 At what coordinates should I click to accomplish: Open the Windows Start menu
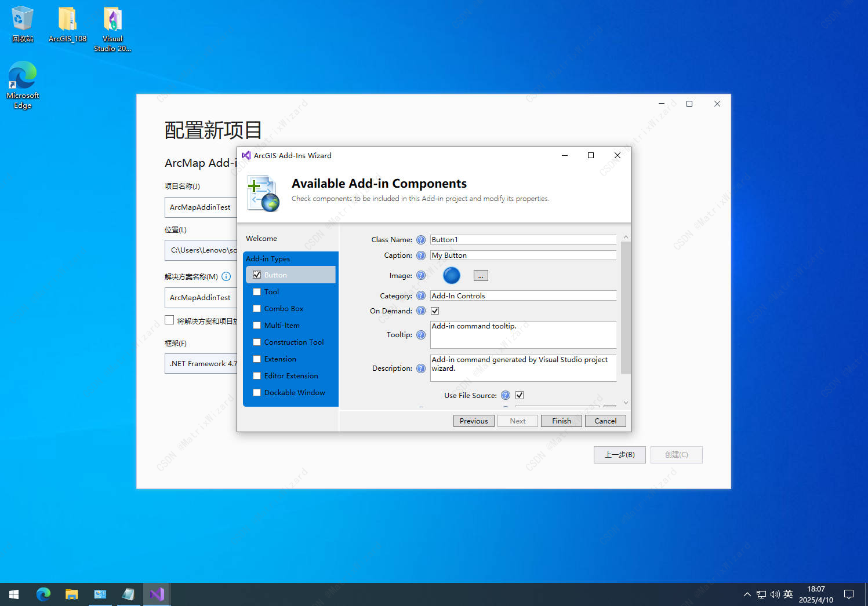coord(14,594)
